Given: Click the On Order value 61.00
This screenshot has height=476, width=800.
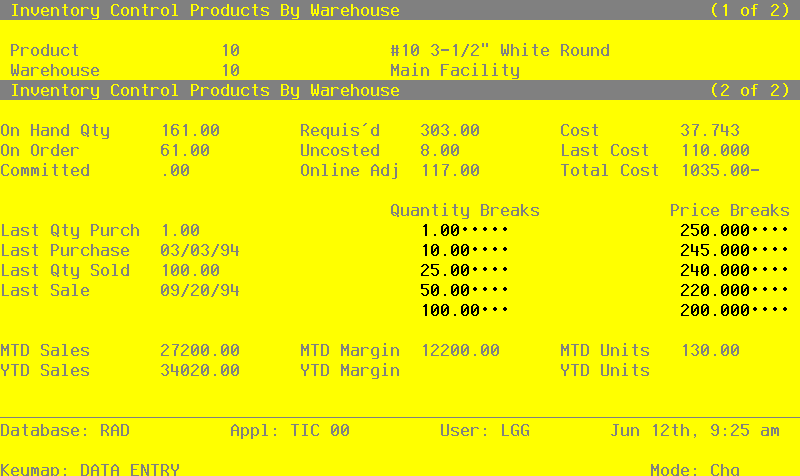Looking at the screenshot, I should [185, 150].
